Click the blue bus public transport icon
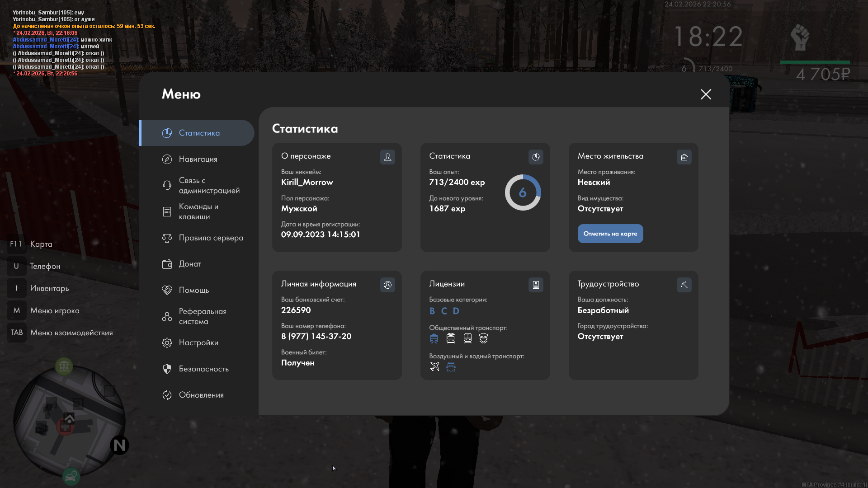 (434, 338)
